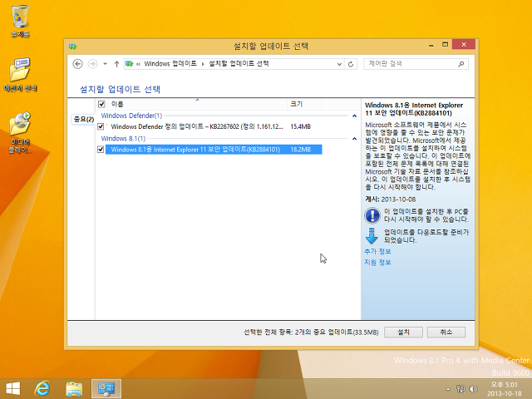The image size is (532, 399).
Task: Go back with the back arrow button
Action: (x=77, y=64)
